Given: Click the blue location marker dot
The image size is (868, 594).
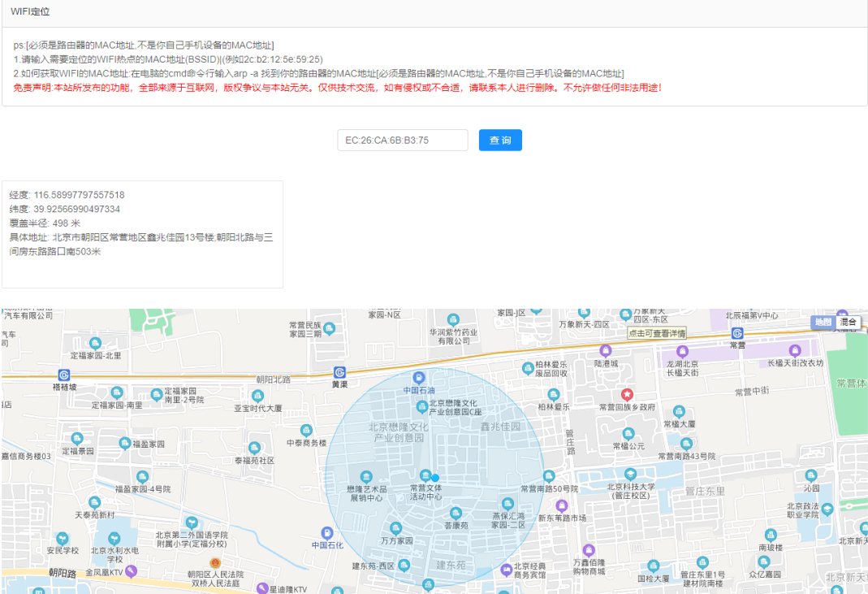Looking at the screenshot, I should [x=435, y=478].
